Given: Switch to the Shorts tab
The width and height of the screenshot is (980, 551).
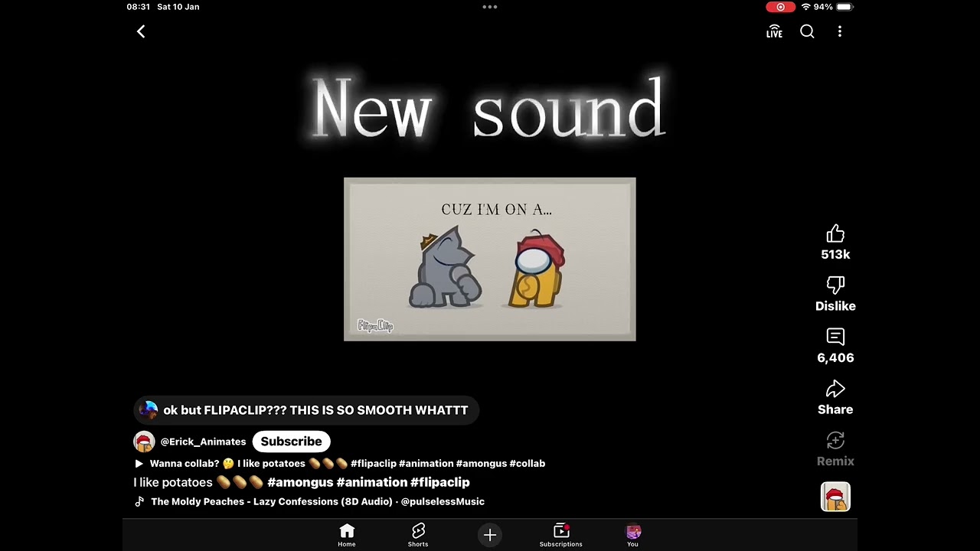Looking at the screenshot, I should (418, 535).
